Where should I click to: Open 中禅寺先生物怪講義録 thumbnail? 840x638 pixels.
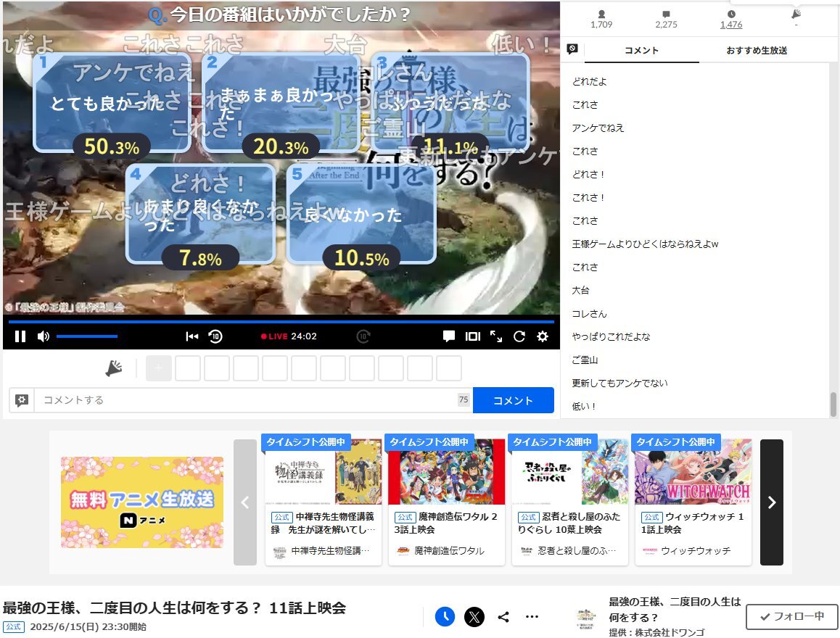pyautogui.click(x=323, y=471)
